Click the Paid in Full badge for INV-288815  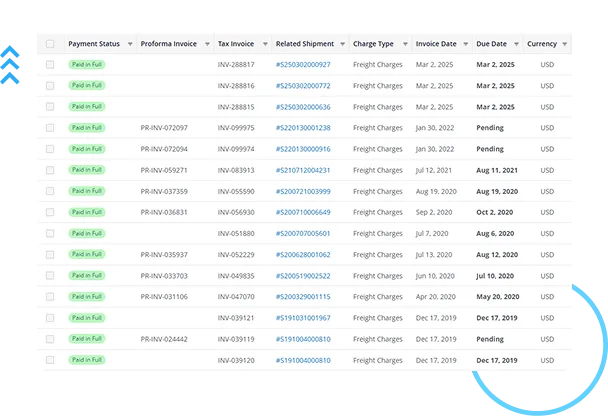click(x=87, y=107)
